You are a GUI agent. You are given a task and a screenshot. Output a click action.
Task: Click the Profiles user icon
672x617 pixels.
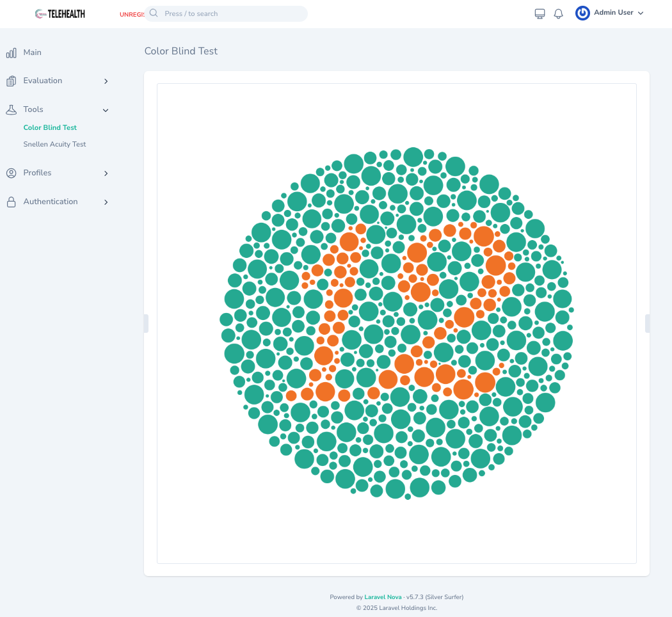[x=11, y=173]
